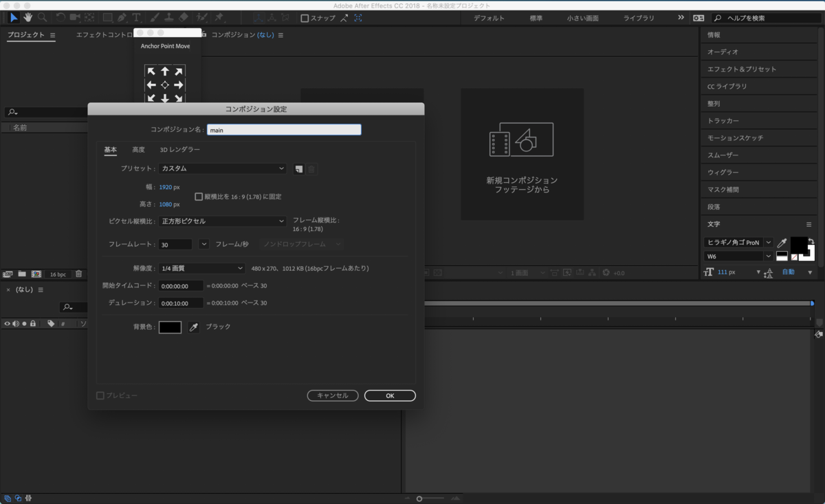This screenshot has width=825, height=504.
Task: Click the background color eyedropper in dialog
Action: (x=194, y=327)
